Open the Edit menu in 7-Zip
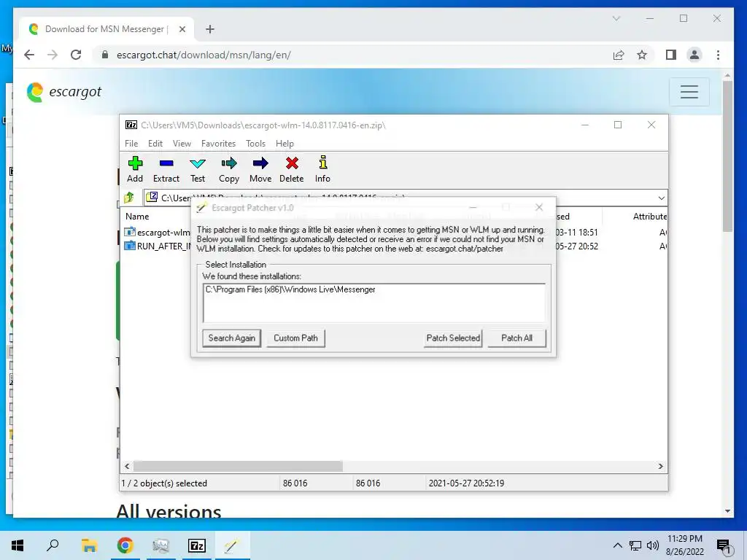Image resolution: width=747 pixels, height=560 pixels. tap(155, 144)
